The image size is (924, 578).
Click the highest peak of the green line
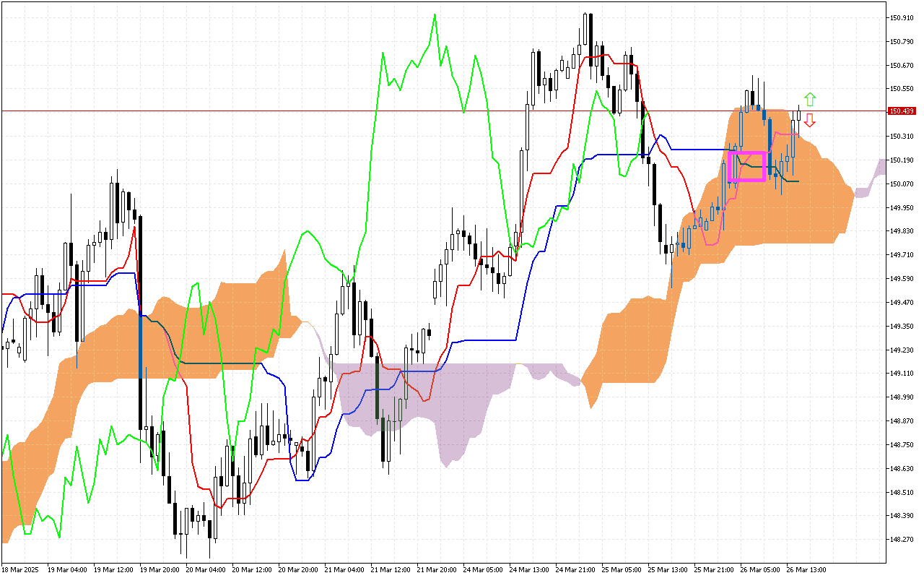click(x=435, y=14)
